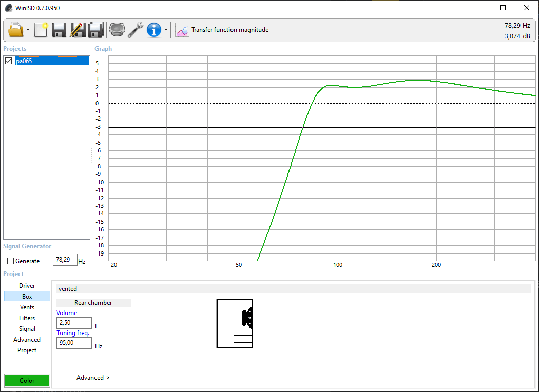The image size is (539, 392).
Task: Enable the Generate signal checkbox
Action: pos(11,261)
